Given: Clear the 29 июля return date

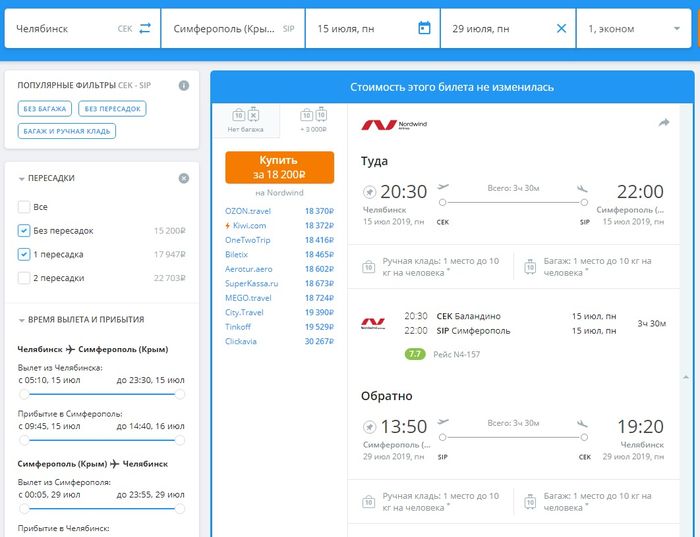Looking at the screenshot, I should 561,29.
